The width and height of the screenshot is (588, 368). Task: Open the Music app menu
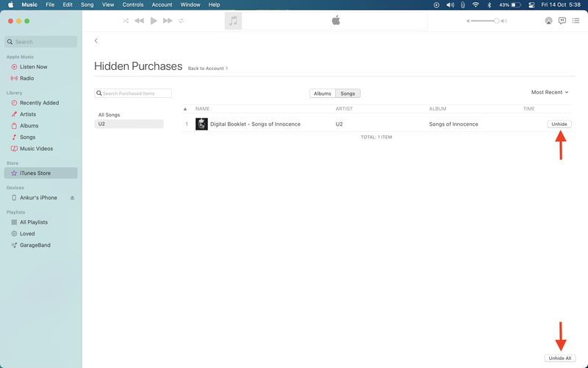29,5
